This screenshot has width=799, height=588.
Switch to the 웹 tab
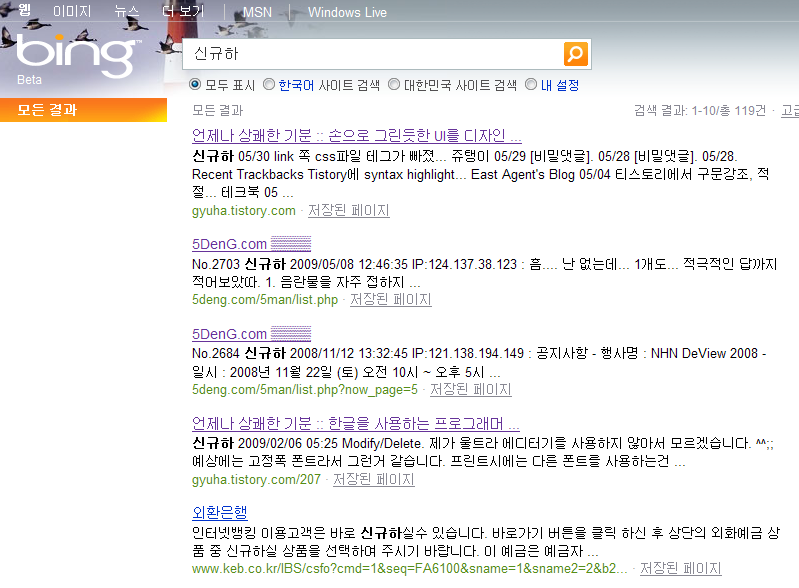pyautogui.click(x=24, y=10)
